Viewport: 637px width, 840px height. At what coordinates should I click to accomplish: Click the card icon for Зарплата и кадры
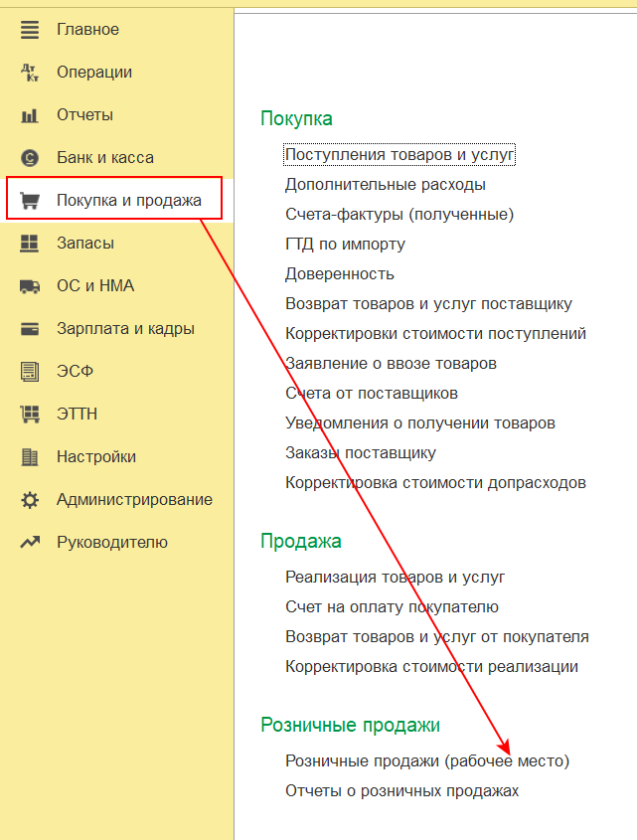coord(30,329)
